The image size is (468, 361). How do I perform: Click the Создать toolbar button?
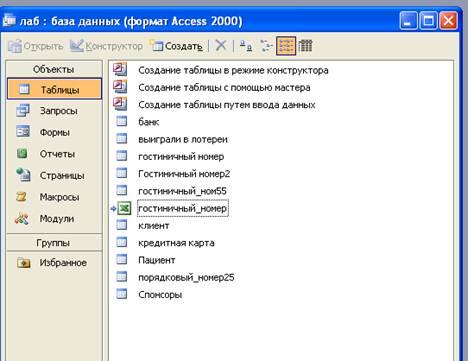(x=176, y=46)
